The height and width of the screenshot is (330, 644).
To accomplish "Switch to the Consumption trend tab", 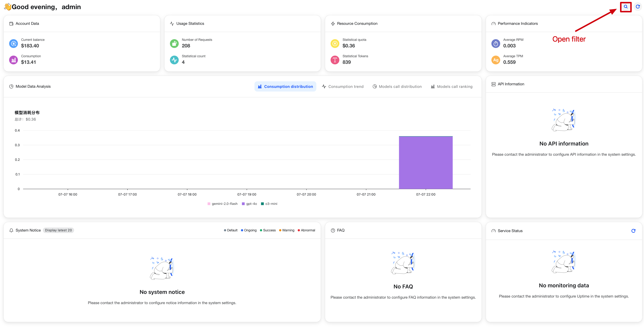I will coord(342,86).
